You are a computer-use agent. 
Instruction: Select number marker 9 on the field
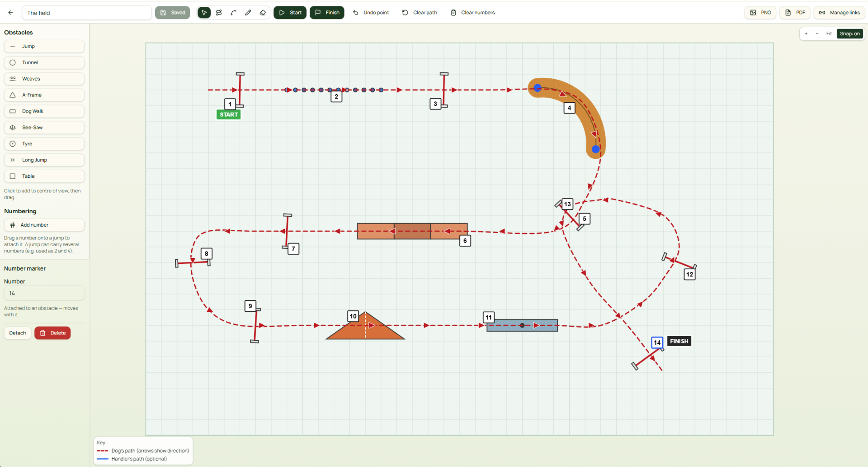point(250,306)
